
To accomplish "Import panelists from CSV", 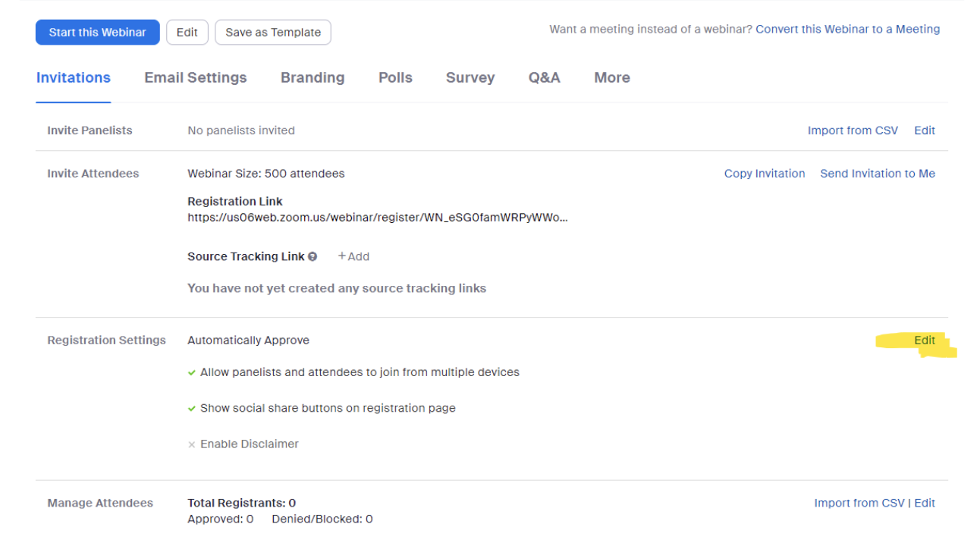I will 853,130.
